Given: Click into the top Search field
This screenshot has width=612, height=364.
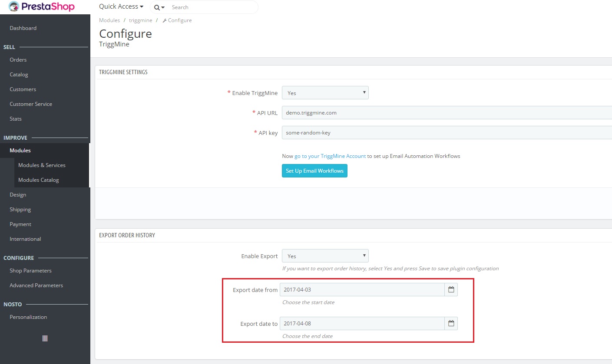Looking at the screenshot, I should pyautogui.click(x=213, y=7).
